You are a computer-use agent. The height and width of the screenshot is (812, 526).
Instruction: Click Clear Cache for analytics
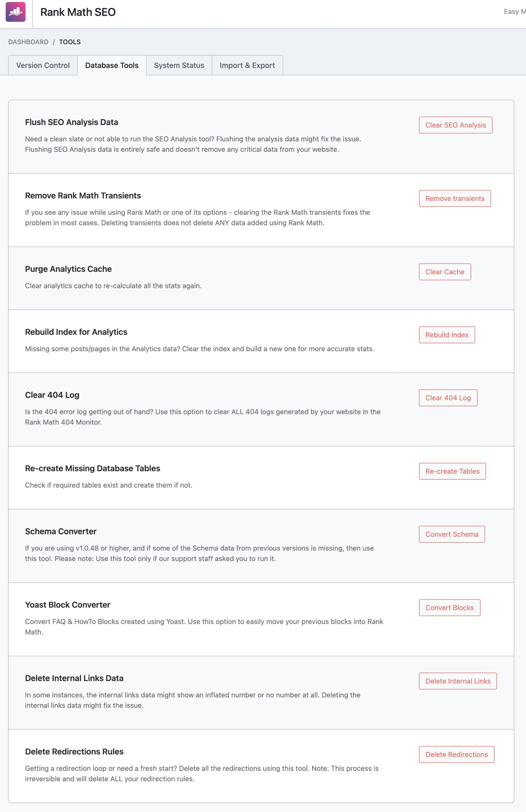pyautogui.click(x=445, y=272)
